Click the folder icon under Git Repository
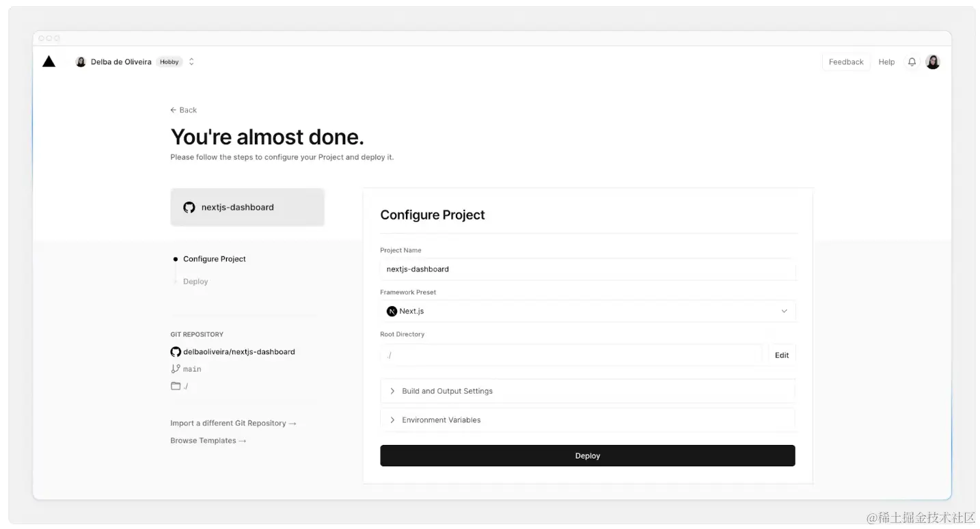The image size is (980, 529). [176, 386]
